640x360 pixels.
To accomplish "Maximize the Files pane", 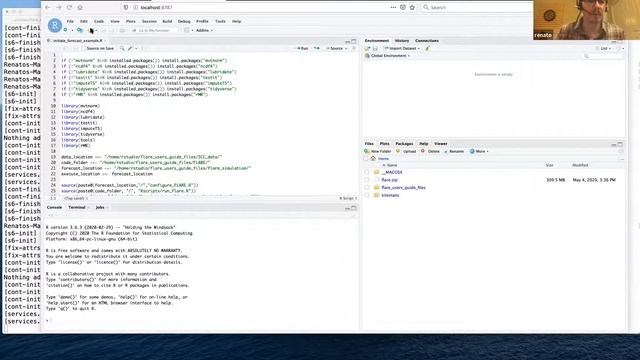I will point(620,144).
